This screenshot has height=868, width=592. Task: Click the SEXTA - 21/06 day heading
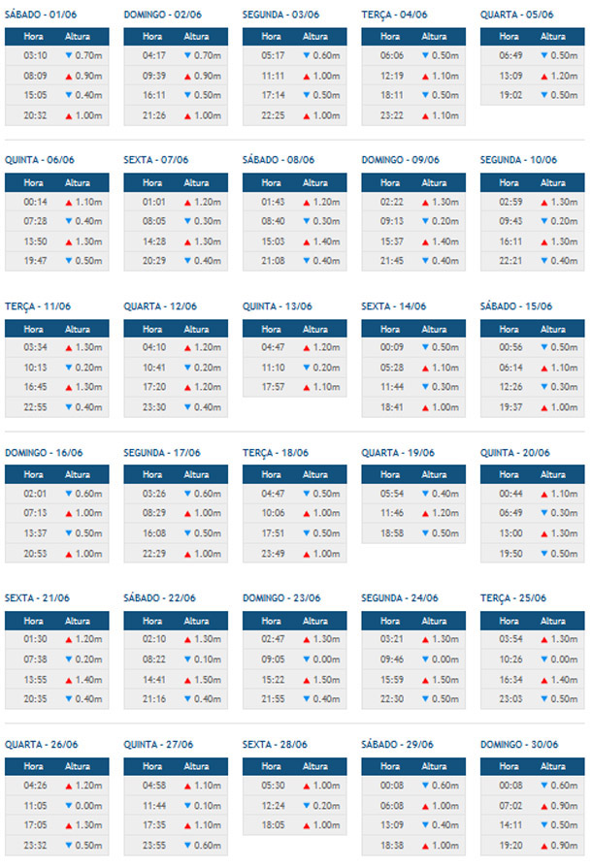(37, 598)
